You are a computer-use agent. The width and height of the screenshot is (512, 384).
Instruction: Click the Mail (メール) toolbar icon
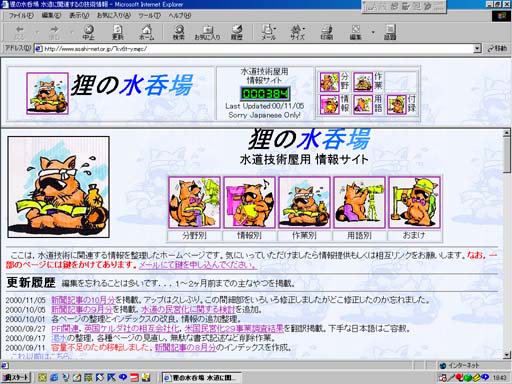pos(268,32)
